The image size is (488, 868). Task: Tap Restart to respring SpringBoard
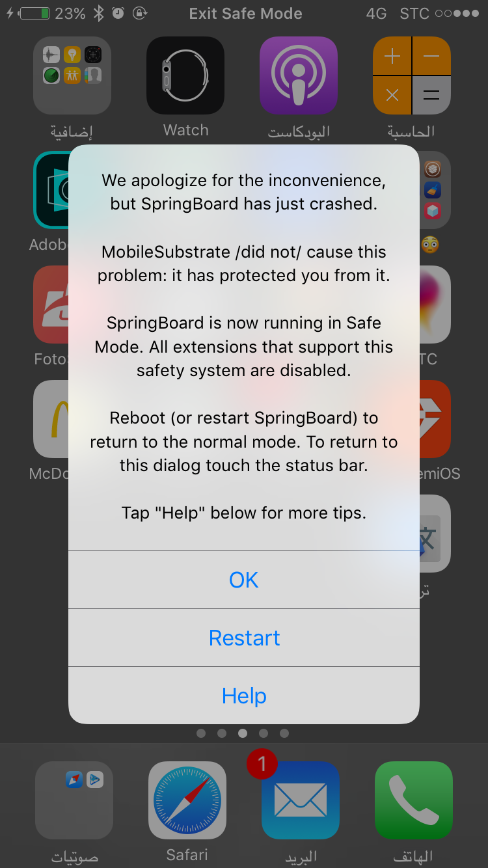tap(244, 638)
